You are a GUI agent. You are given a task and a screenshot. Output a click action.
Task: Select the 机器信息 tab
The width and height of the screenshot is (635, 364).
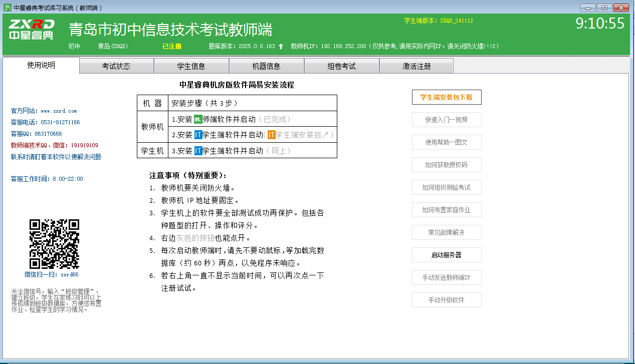click(x=266, y=66)
